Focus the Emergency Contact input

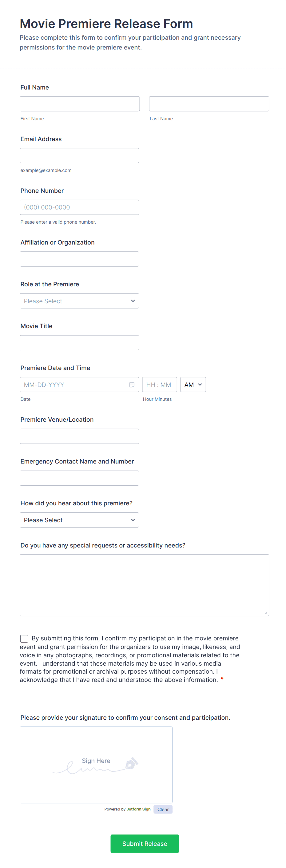click(x=79, y=478)
